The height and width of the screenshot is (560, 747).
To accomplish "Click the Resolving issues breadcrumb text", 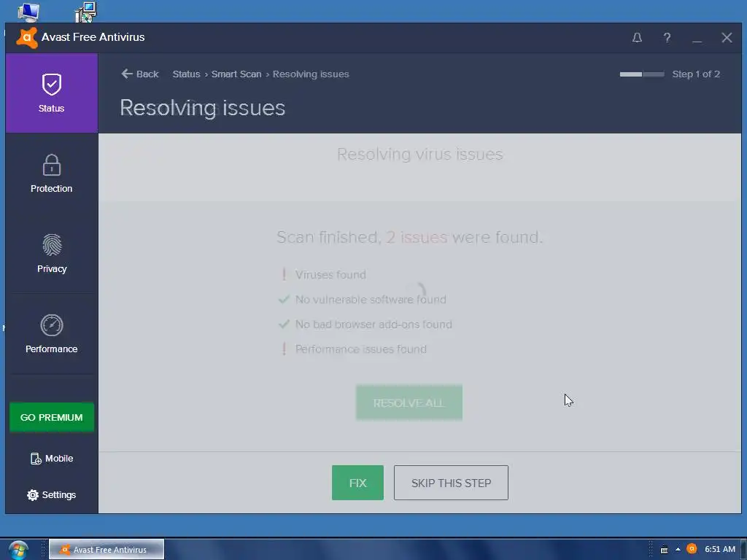I will 311,74.
